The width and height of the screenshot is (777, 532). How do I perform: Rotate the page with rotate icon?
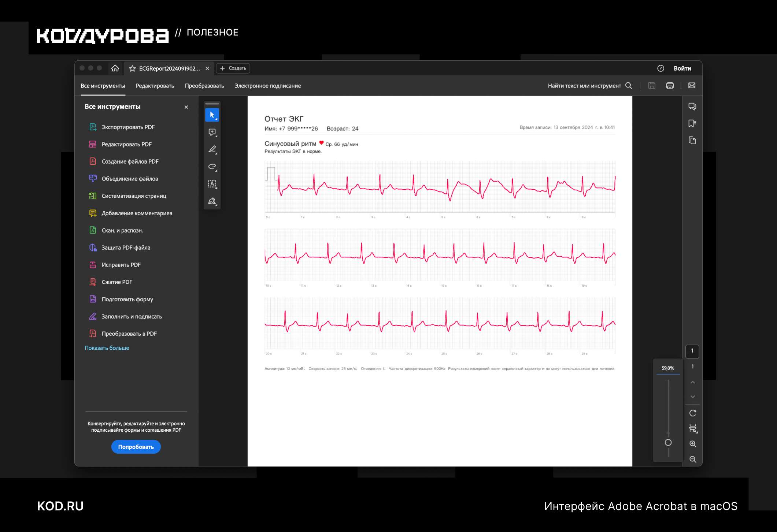(x=693, y=413)
